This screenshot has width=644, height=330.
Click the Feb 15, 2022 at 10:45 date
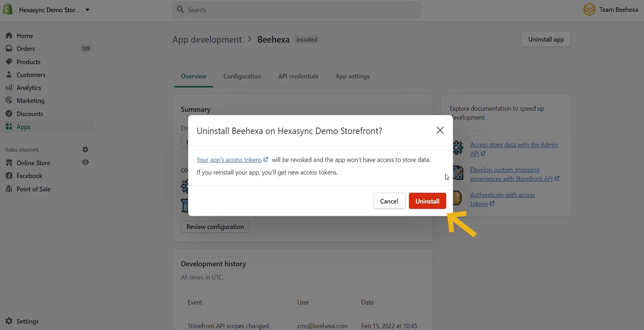coord(389,326)
